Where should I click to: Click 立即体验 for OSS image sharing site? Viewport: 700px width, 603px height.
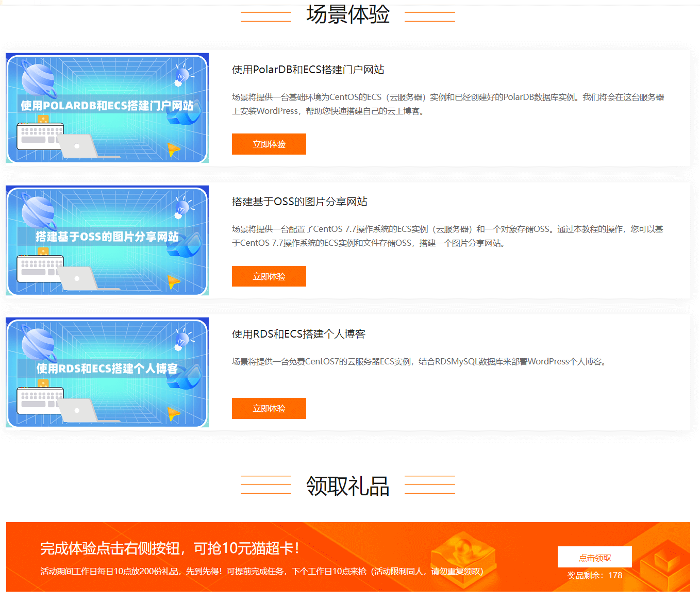tap(269, 276)
